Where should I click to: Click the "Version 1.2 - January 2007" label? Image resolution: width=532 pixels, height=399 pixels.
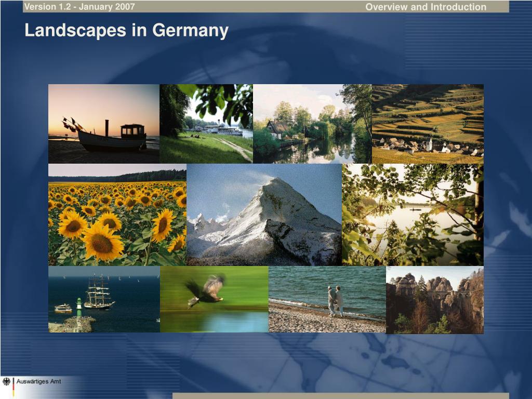[x=79, y=7]
